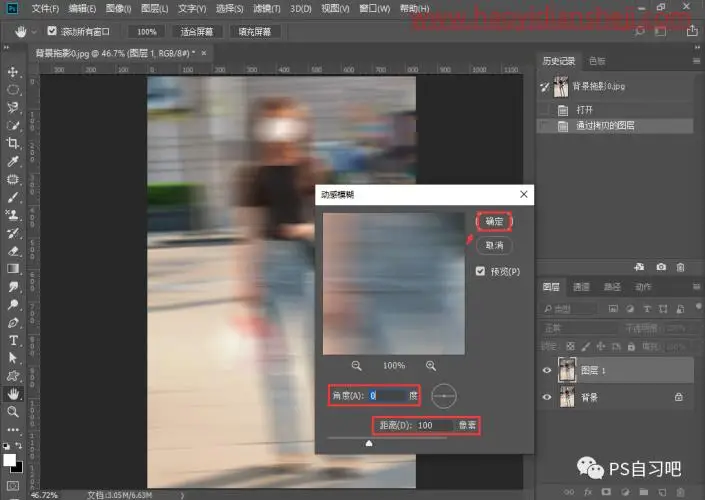Switch to the 色板 tab
This screenshot has height=500, width=705.
click(597, 61)
